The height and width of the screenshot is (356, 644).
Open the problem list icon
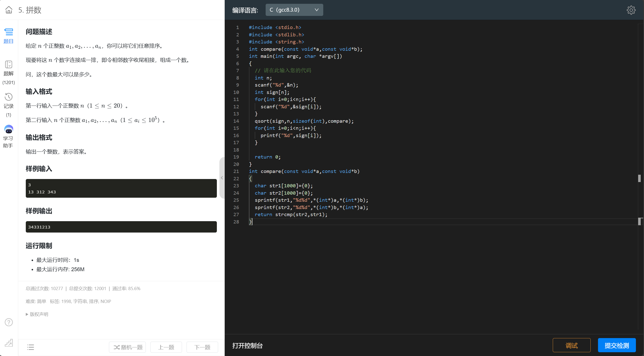pyautogui.click(x=31, y=347)
